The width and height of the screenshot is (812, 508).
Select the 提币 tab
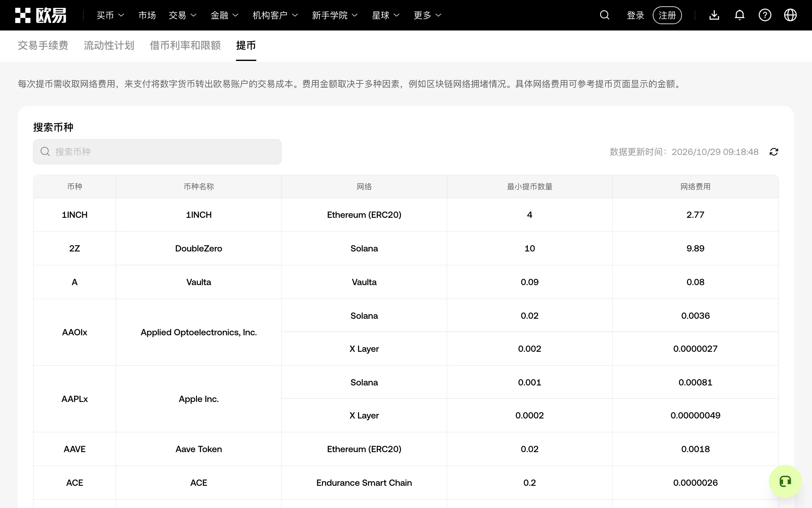(x=246, y=45)
